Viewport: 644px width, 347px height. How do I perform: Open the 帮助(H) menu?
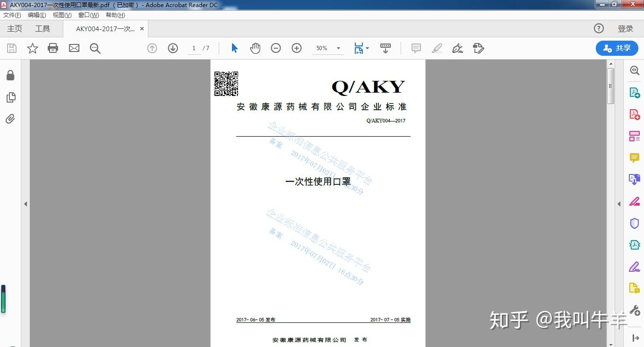tap(115, 15)
